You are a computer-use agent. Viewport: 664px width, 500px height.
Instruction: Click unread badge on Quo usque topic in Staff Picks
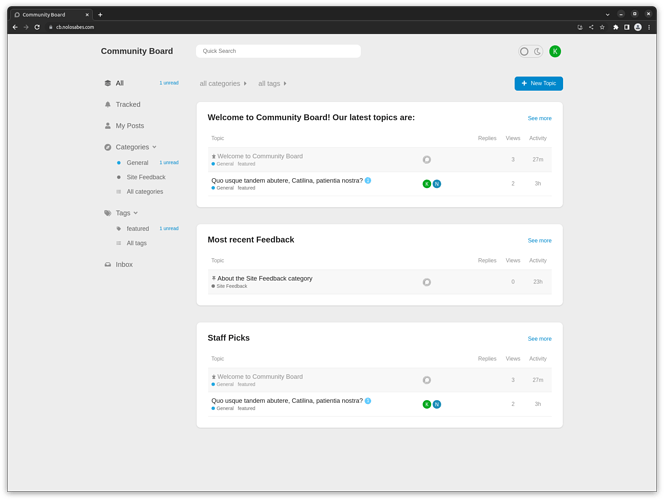point(368,401)
